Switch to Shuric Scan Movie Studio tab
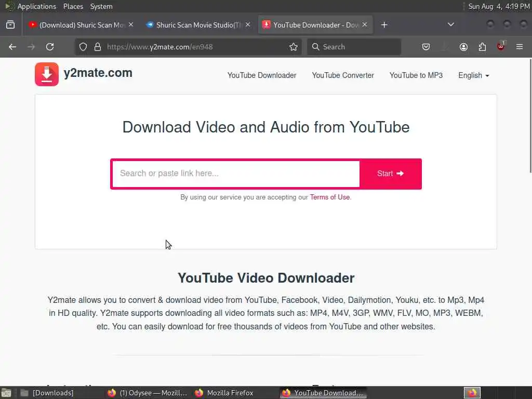Image resolution: width=532 pixels, height=399 pixels. pyautogui.click(x=198, y=25)
